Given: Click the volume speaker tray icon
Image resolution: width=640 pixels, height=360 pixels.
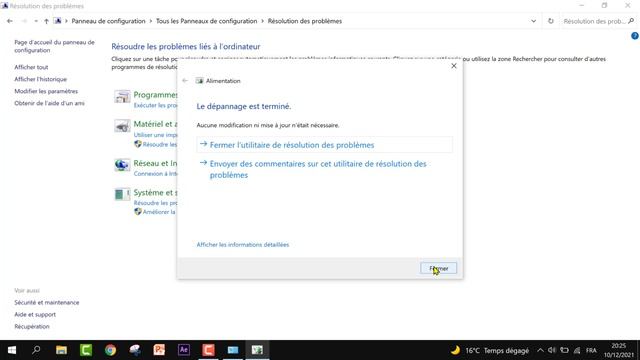Looking at the screenshot, I should click(552, 350).
